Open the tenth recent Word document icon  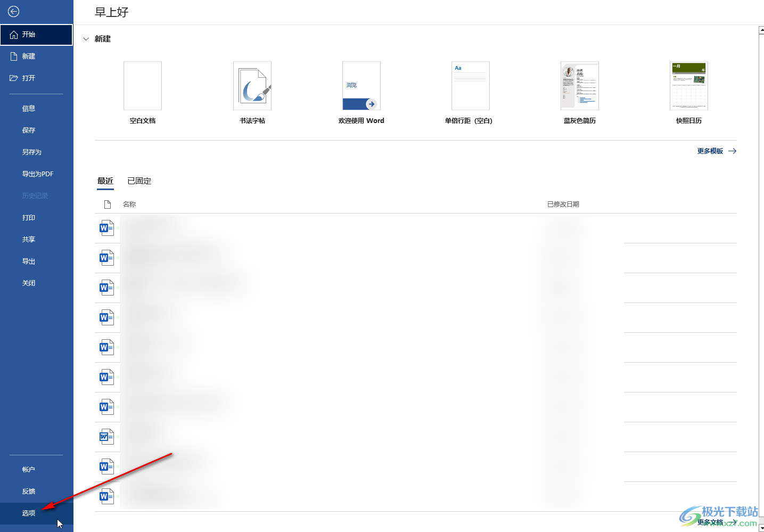107,496
